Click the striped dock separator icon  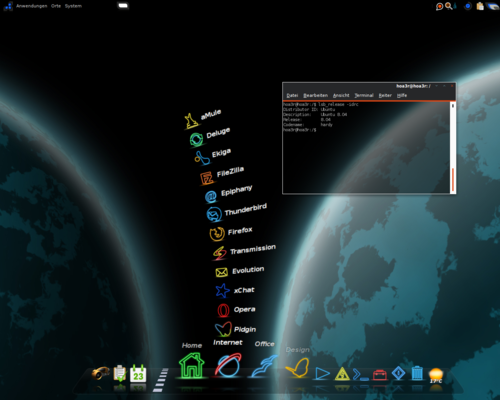click(161, 380)
